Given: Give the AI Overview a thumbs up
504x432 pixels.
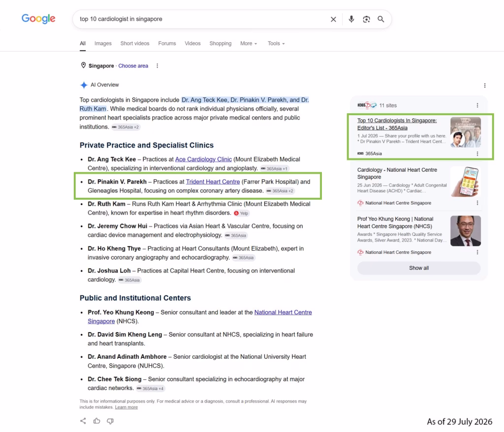Looking at the screenshot, I should point(97,421).
